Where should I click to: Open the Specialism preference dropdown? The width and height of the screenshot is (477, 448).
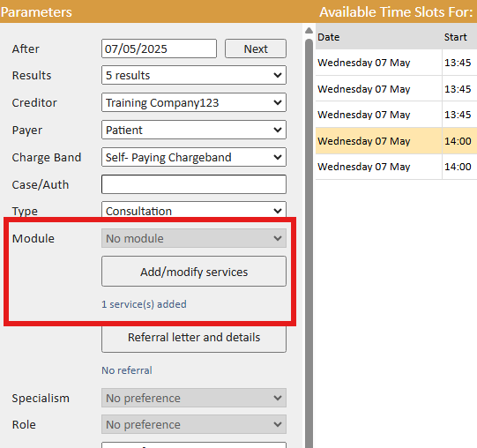coord(194,398)
